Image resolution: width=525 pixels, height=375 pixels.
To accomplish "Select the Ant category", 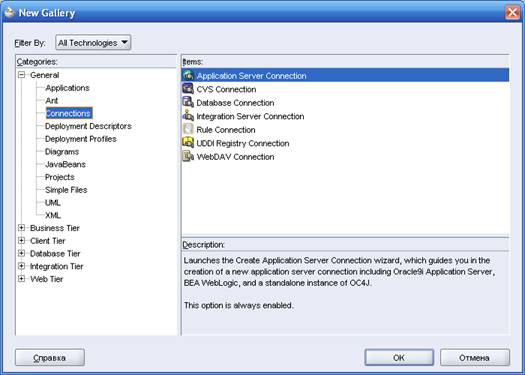I will [52, 100].
